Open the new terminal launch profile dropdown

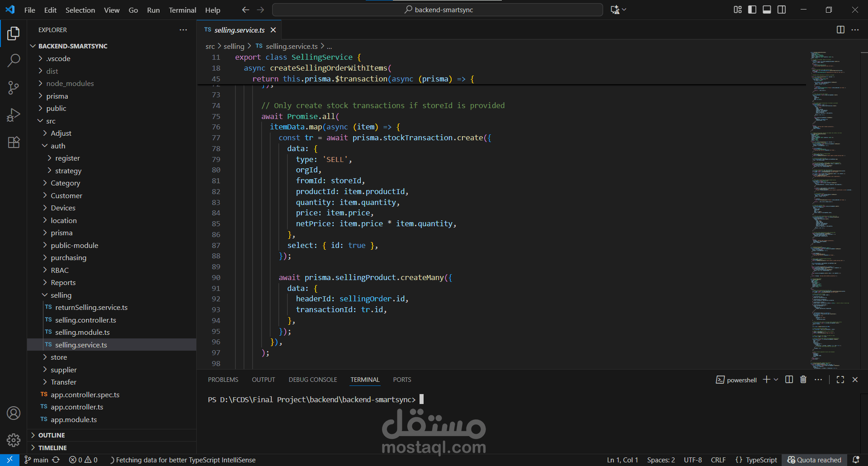(776, 380)
